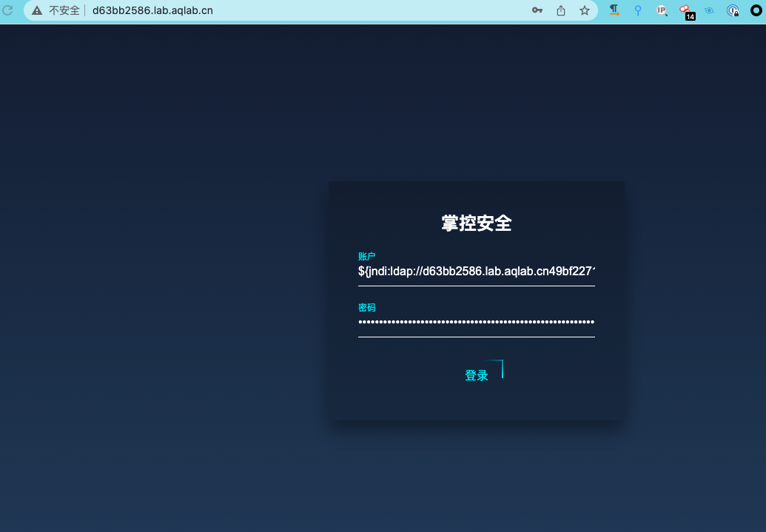Bookmark this page with the star icon

pos(585,10)
